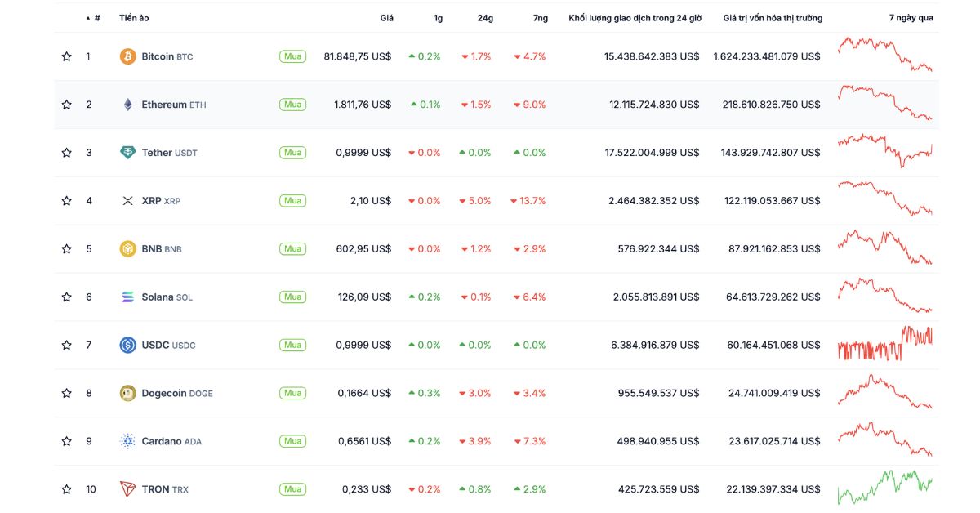Sort by the 24g change column
This screenshot has width=980, height=513.
[x=485, y=18]
